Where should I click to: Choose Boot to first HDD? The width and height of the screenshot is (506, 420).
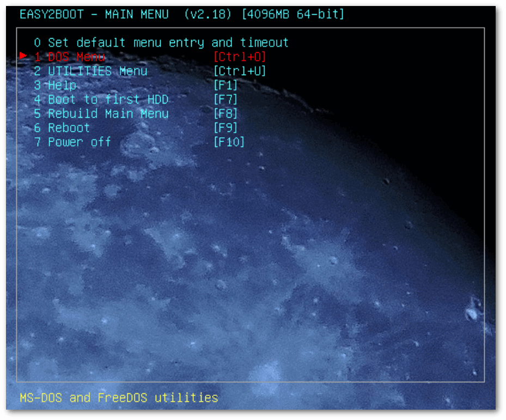pos(101,99)
